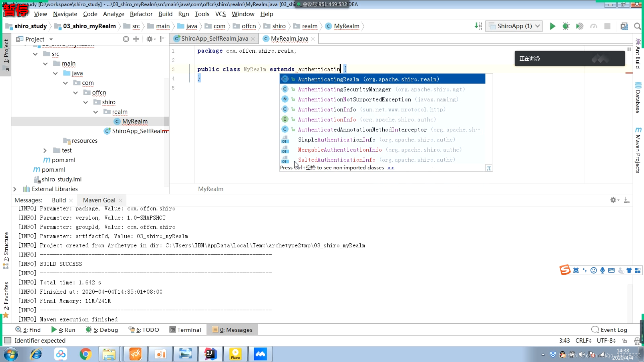This screenshot has height=362, width=644.
Task: Select AuthenticatingRealm completion suggestion
Action: click(x=382, y=79)
